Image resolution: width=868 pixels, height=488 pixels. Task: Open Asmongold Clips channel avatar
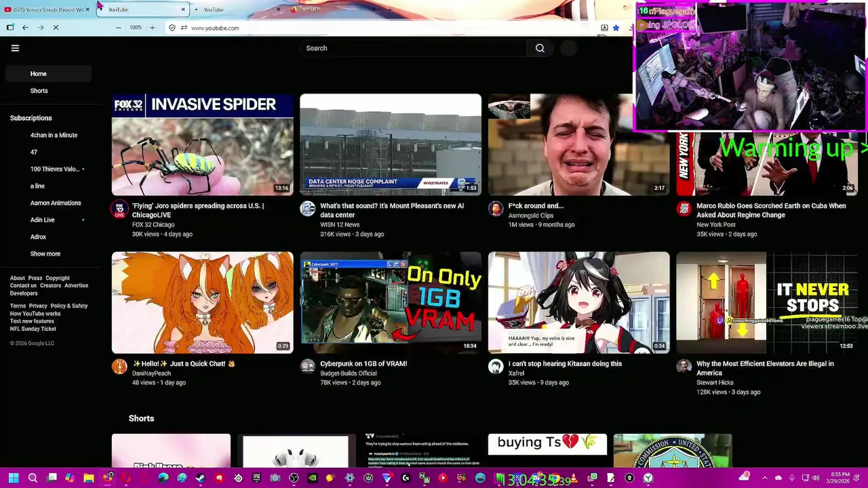click(x=496, y=209)
